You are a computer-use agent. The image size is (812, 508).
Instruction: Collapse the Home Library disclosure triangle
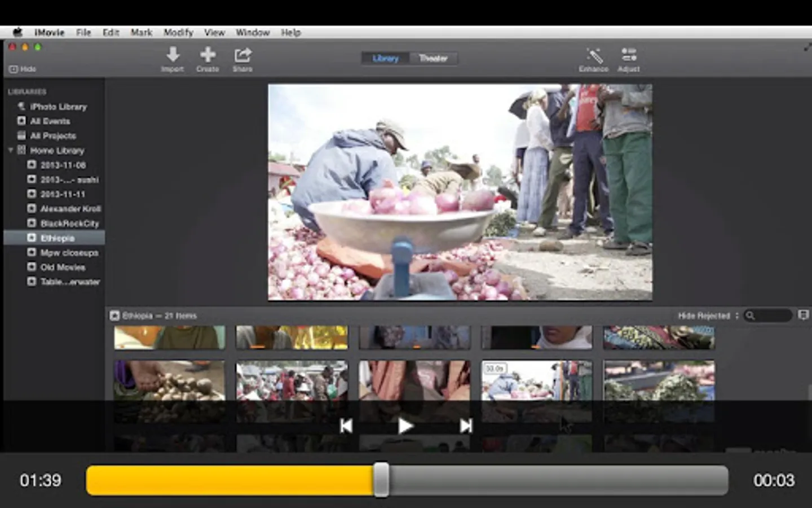coord(10,150)
